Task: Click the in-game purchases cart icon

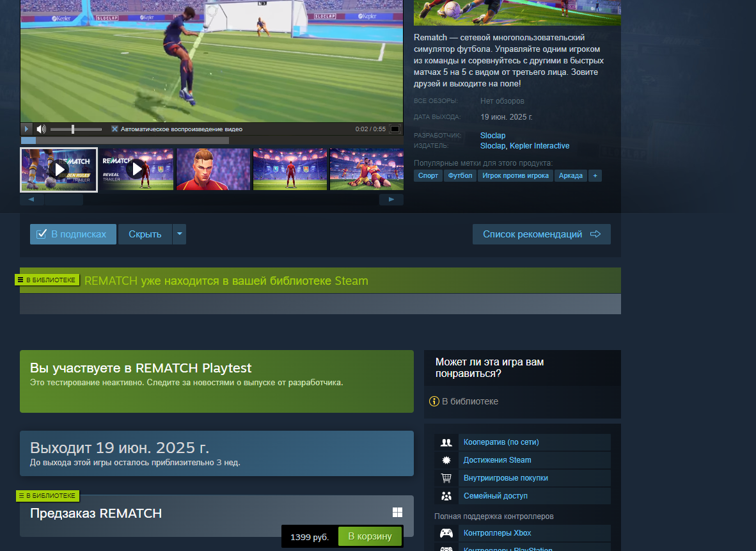Action: 446,477
